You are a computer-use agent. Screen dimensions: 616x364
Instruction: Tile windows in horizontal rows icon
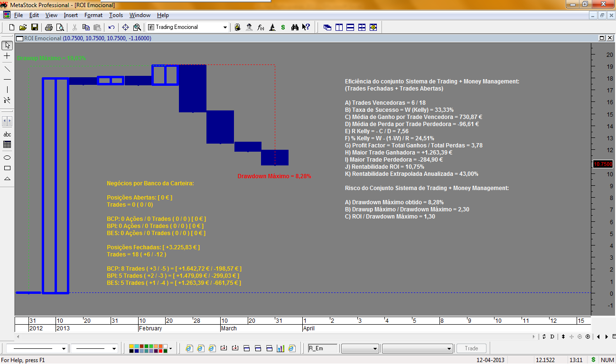[x=350, y=27]
